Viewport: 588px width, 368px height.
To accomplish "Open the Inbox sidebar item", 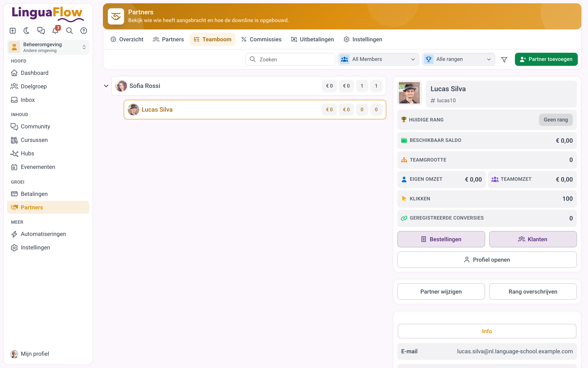I will tap(48, 100).
